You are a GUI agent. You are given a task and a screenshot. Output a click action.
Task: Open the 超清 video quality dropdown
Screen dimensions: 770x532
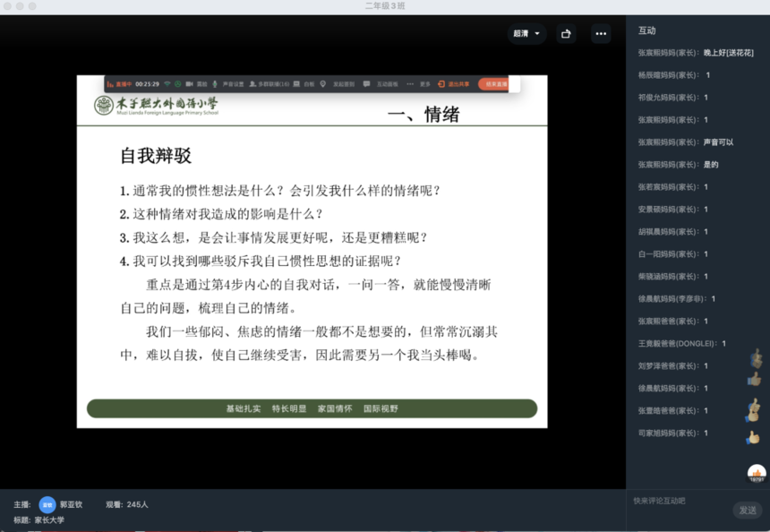tap(526, 34)
